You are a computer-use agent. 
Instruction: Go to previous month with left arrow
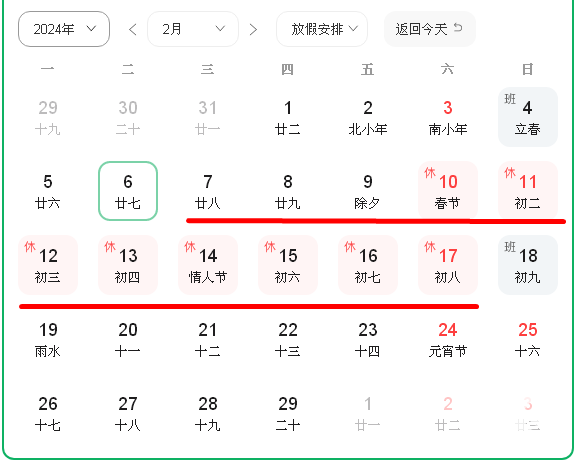(133, 29)
